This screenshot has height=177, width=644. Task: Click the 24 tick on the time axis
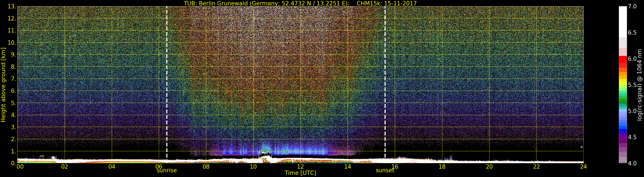click(x=583, y=166)
